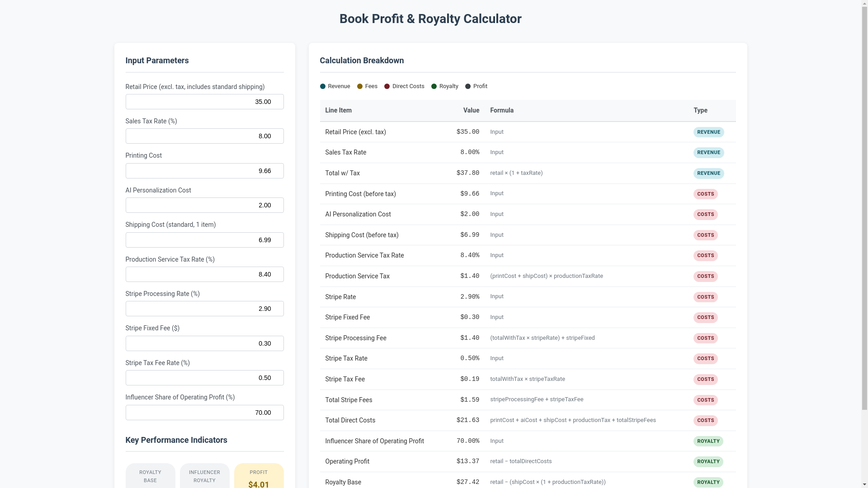Click the Input Parameters heading
The width and height of the screenshot is (868, 488).
pos(157,61)
